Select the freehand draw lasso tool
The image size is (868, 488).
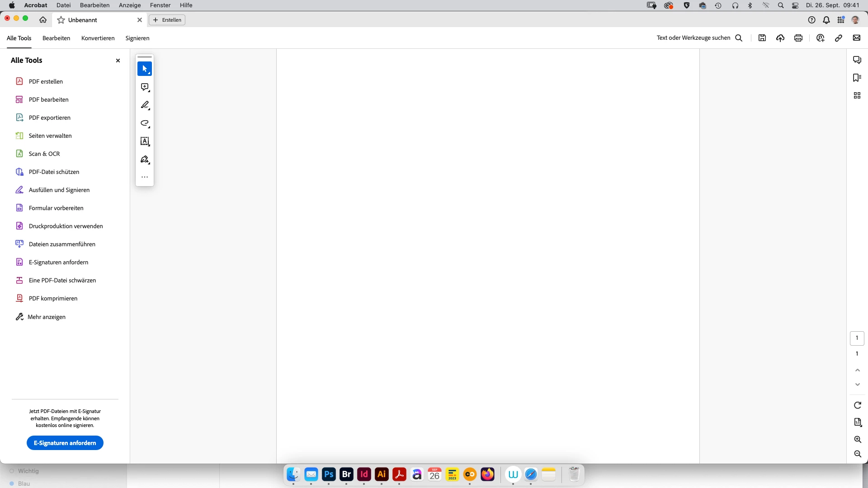(x=145, y=123)
